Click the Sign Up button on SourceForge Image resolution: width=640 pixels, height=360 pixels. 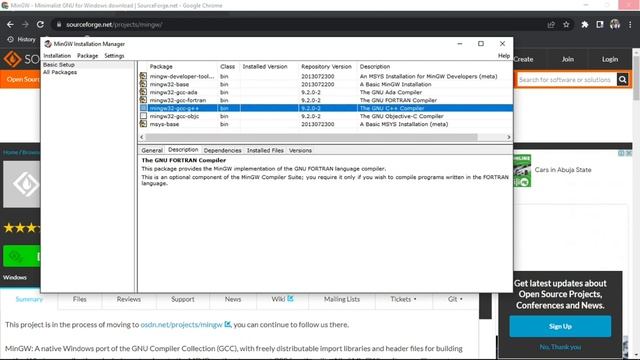pyautogui.click(x=560, y=326)
